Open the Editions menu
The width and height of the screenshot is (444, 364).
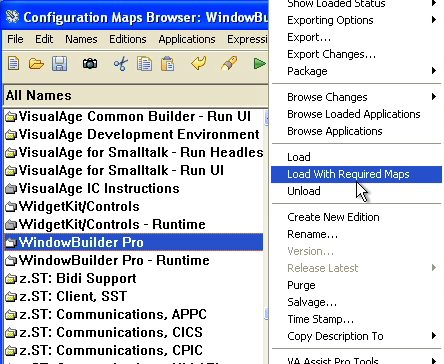pos(128,39)
